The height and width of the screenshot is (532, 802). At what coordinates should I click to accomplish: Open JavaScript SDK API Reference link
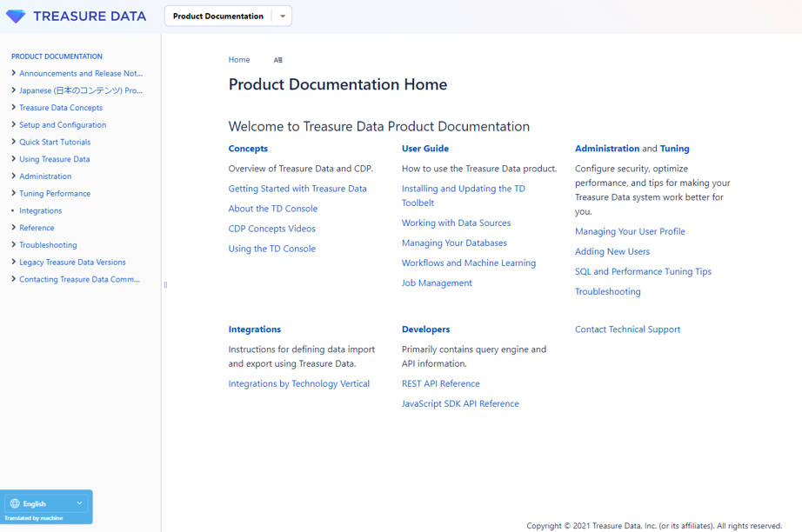pos(460,403)
